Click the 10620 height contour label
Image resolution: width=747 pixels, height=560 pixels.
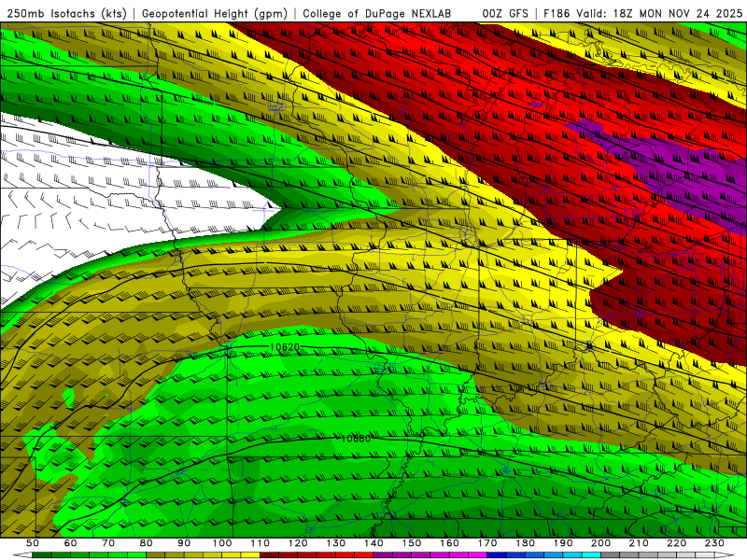(285, 347)
